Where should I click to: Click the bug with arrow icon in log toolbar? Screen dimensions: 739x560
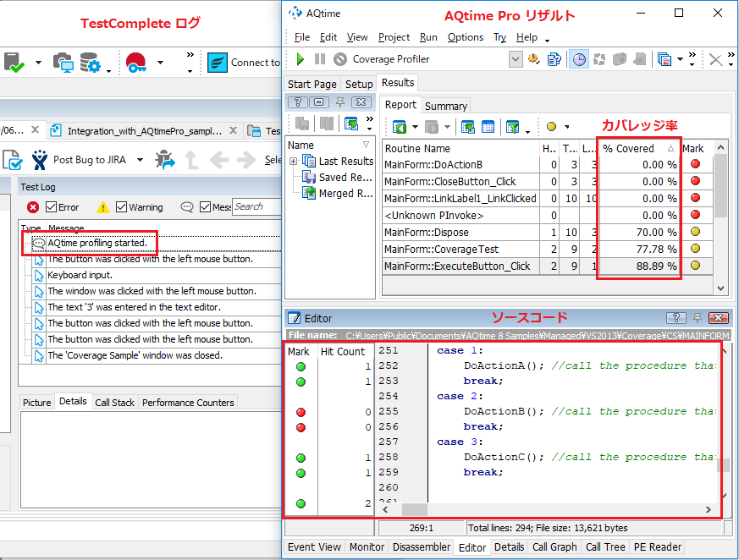(164, 160)
